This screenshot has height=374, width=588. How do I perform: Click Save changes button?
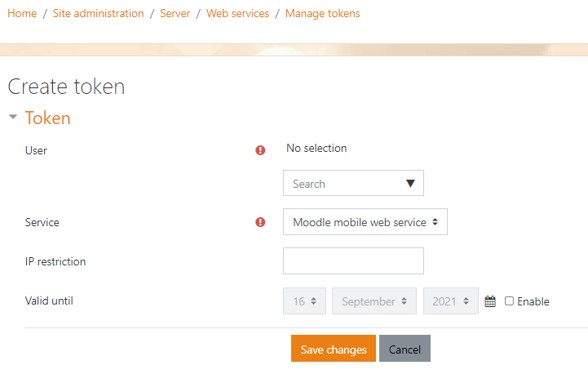[x=334, y=349]
